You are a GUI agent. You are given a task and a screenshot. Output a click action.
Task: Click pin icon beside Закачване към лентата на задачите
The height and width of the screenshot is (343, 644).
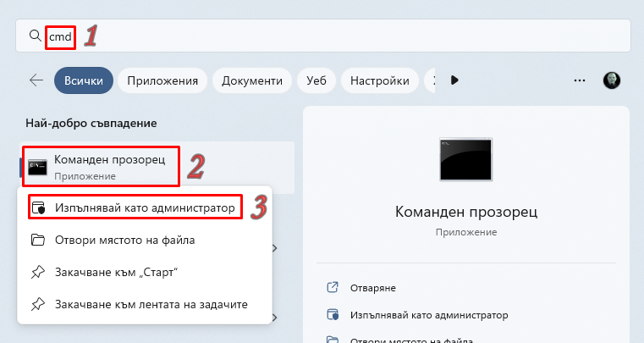tap(38, 304)
